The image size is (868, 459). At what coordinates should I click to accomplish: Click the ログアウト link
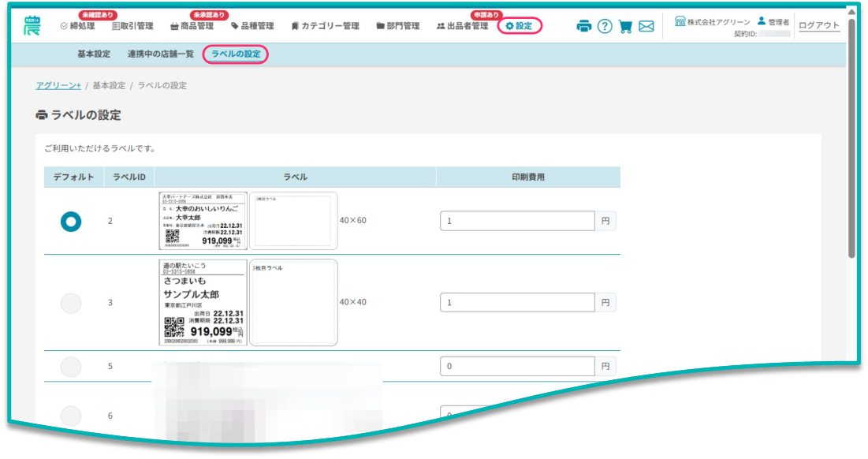819,25
